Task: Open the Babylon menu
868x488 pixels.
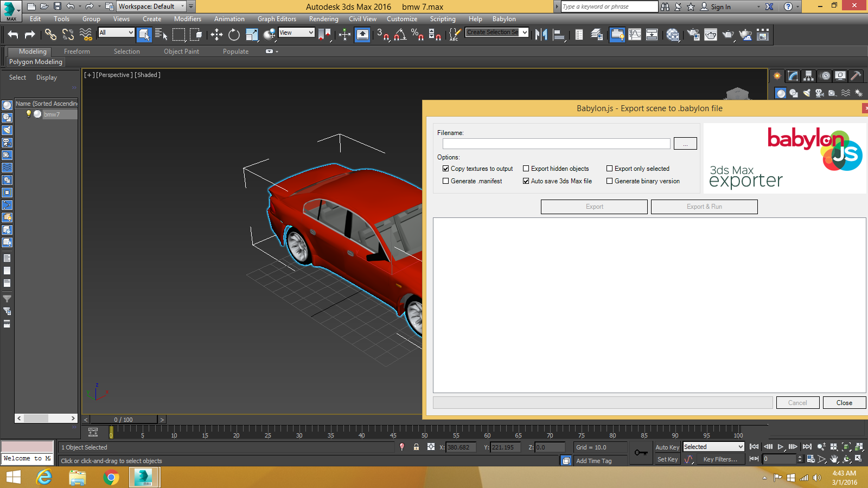Action: click(504, 19)
